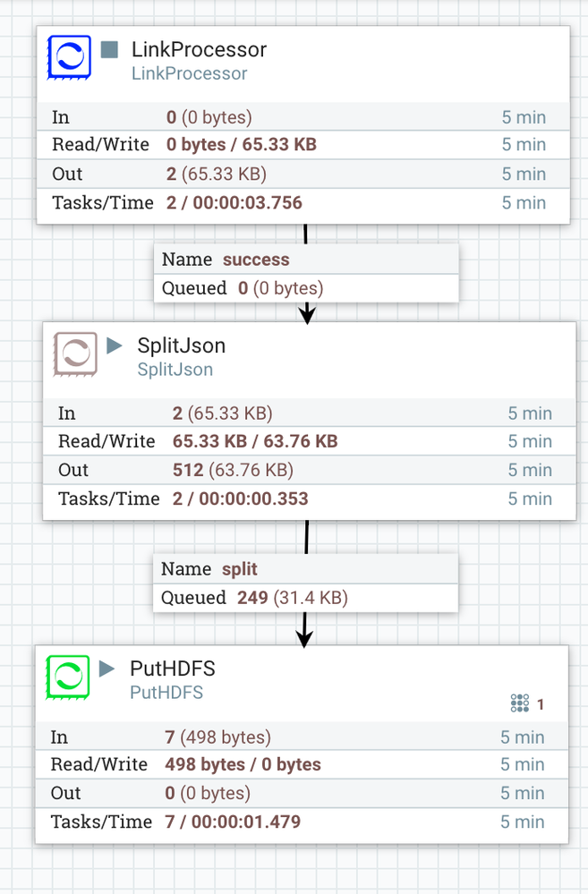Click LinkProcessor Out value 2 (65.33 KB)
The width and height of the screenshot is (588, 894).
tap(217, 174)
